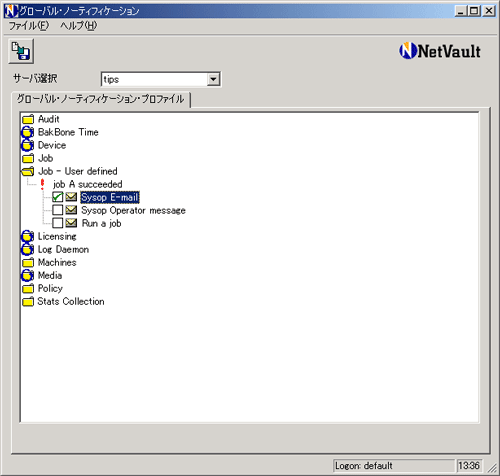Collapse the Job - User defined folder
500x476 pixels.
tap(28, 171)
